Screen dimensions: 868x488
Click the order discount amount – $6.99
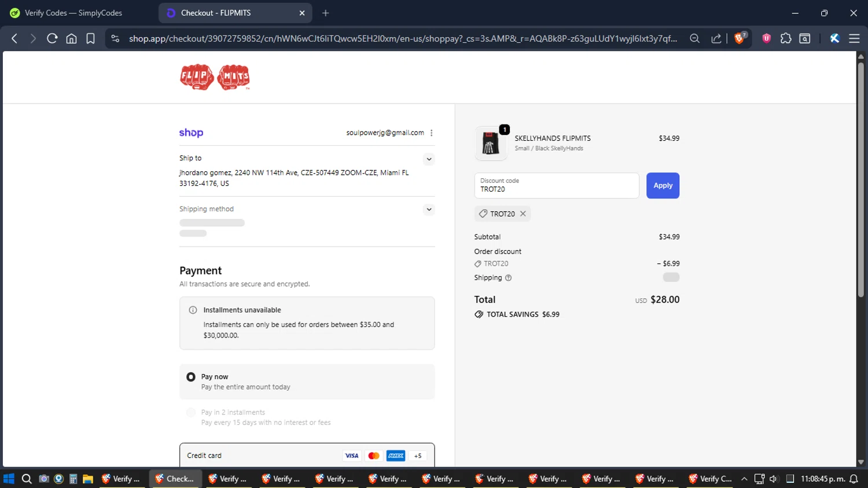(668, 263)
